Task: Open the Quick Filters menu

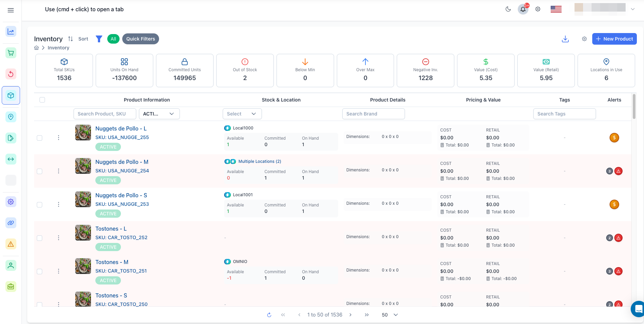Action: coord(140,39)
